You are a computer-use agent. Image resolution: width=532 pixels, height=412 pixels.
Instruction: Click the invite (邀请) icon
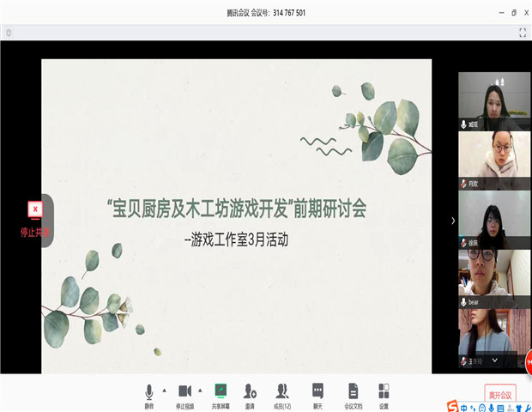250,393
